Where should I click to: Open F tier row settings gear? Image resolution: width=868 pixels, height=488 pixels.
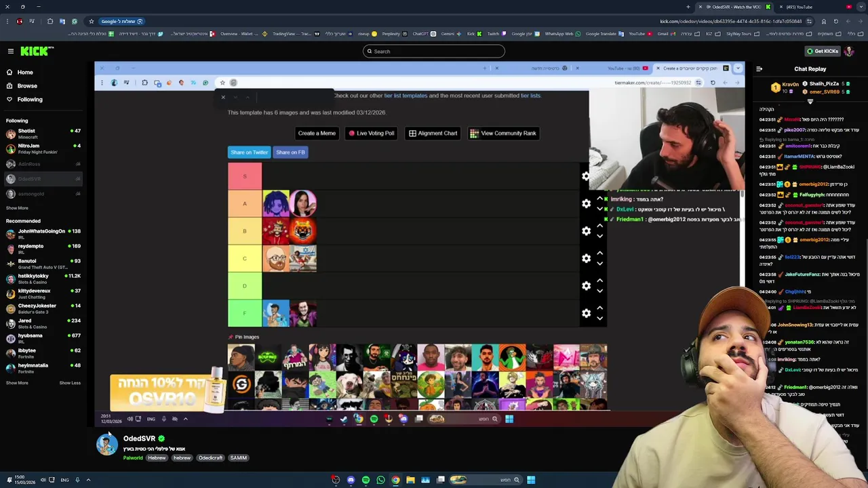[586, 313]
